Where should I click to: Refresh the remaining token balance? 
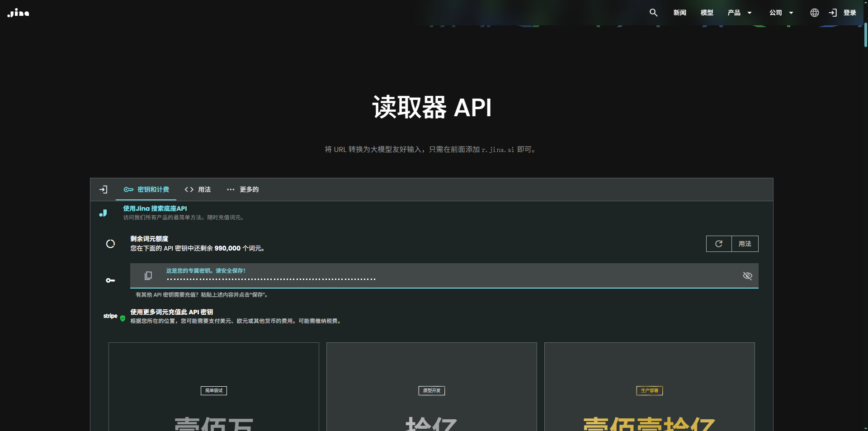(x=719, y=244)
